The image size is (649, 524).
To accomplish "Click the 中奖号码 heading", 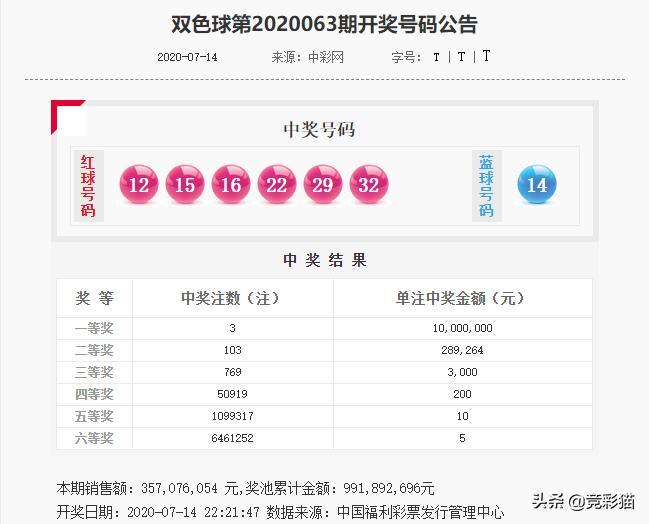I will tap(319, 129).
